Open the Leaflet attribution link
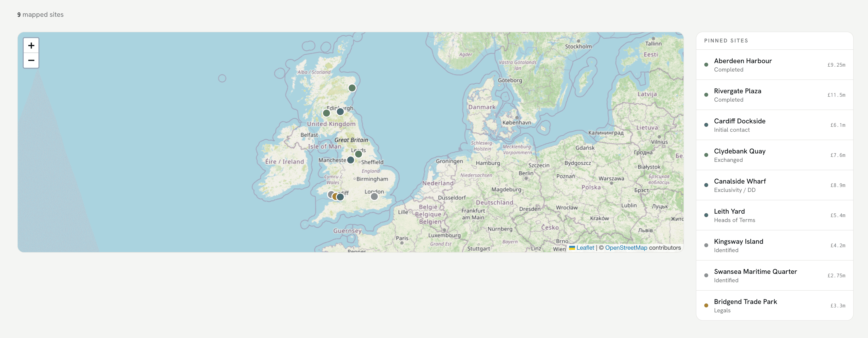The image size is (868, 338). [x=582, y=248]
